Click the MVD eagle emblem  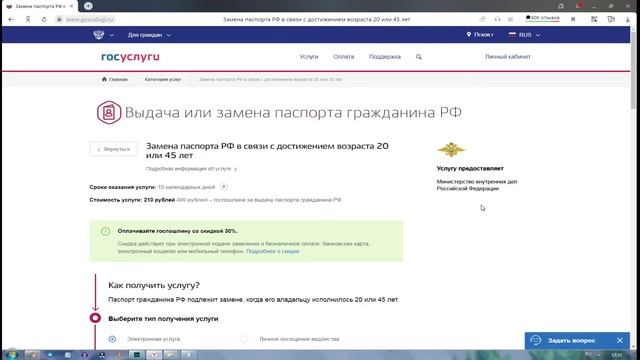[451, 150]
